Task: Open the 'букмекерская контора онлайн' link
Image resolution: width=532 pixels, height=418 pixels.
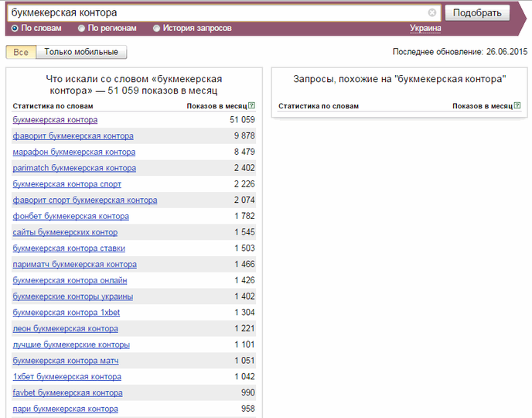Action: click(x=70, y=280)
